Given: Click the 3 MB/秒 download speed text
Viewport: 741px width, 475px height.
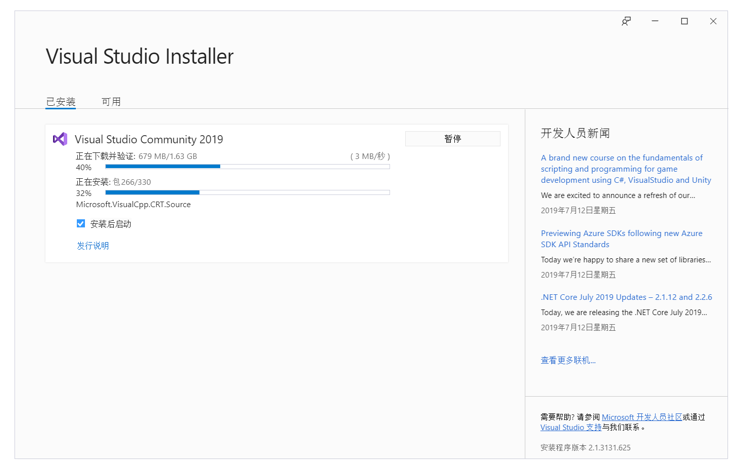Looking at the screenshot, I should [x=370, y=156].
